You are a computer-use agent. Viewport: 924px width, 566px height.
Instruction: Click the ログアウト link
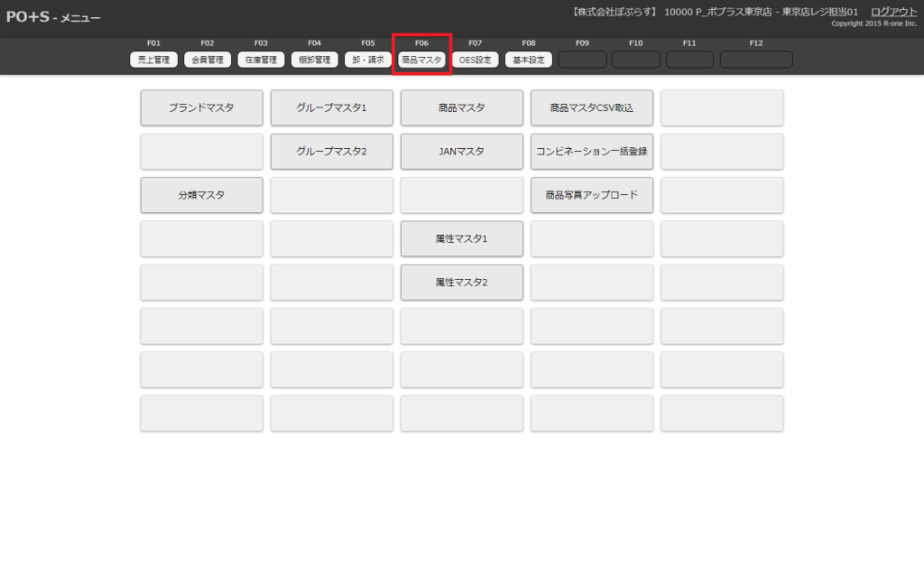click(893, 12)
